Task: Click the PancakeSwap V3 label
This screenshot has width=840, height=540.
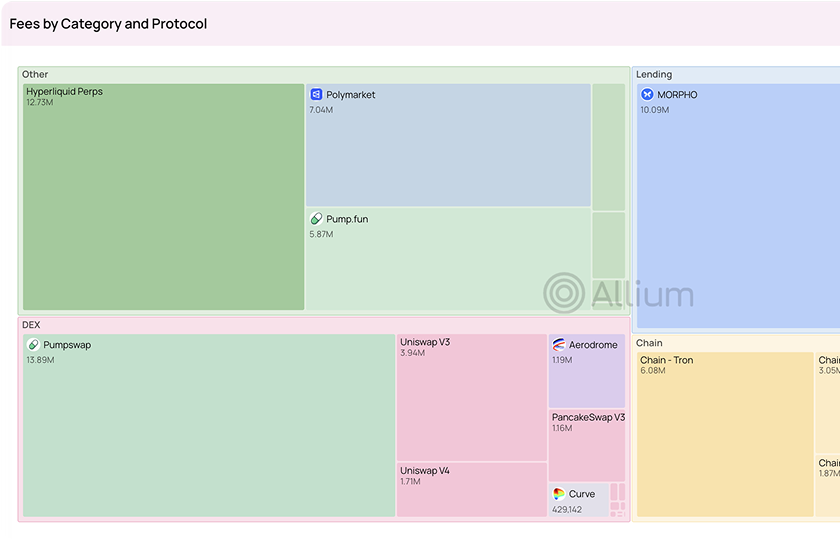Action: coord(588,417)
